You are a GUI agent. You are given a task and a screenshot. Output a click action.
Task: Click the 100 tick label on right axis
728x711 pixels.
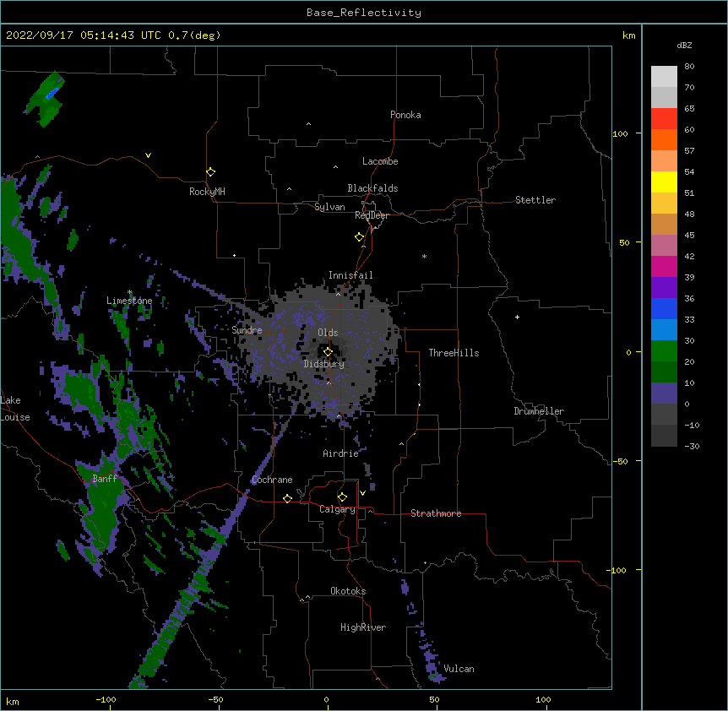point(620,133)
